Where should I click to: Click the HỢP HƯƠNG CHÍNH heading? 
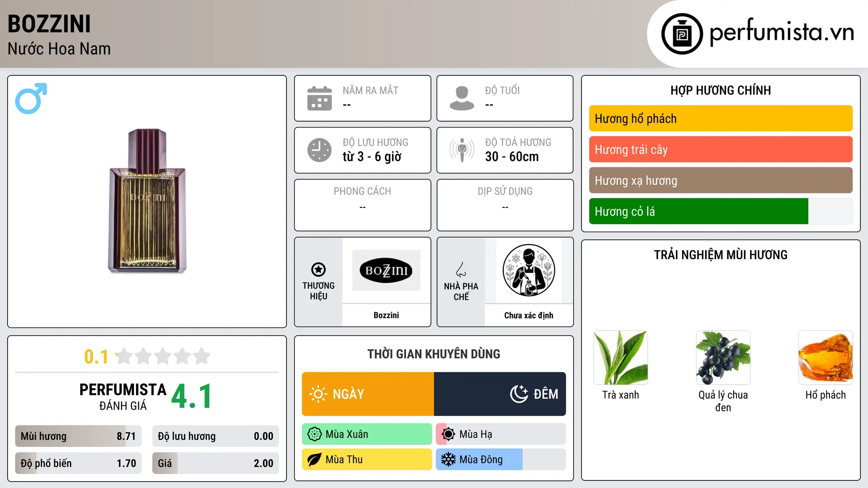pos(721,90)
